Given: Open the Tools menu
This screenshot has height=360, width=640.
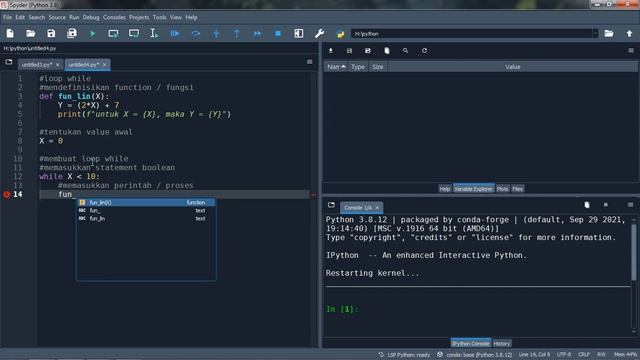Looking at the screenshot, I should pyautogui.click(x=160, y=18).
